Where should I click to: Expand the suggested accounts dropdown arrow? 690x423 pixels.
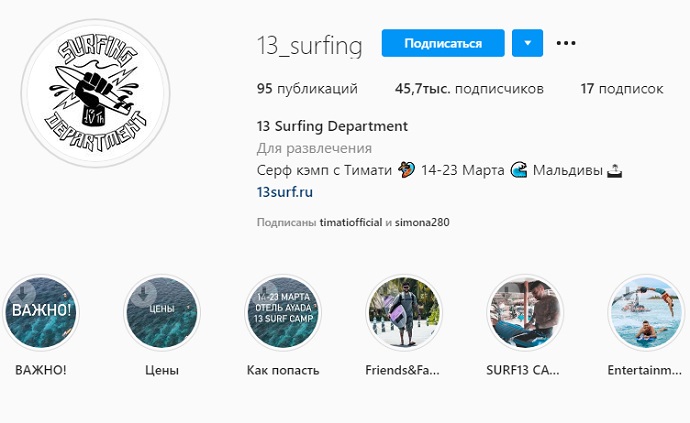(x=527, y=43)
